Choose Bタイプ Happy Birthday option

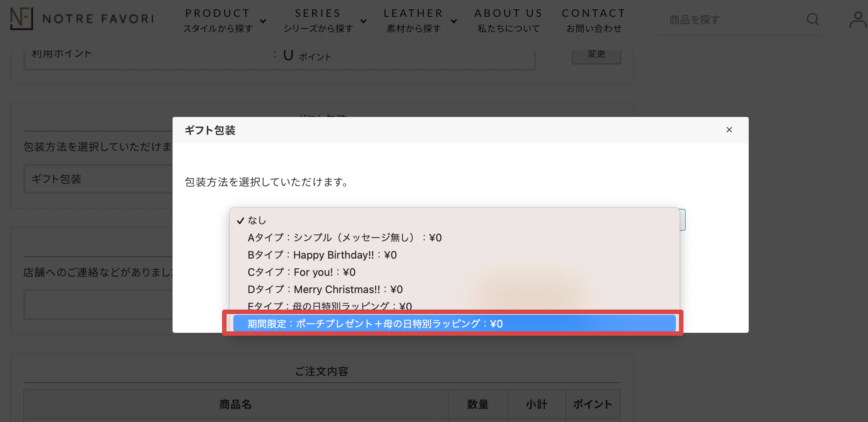coord(322,255)
